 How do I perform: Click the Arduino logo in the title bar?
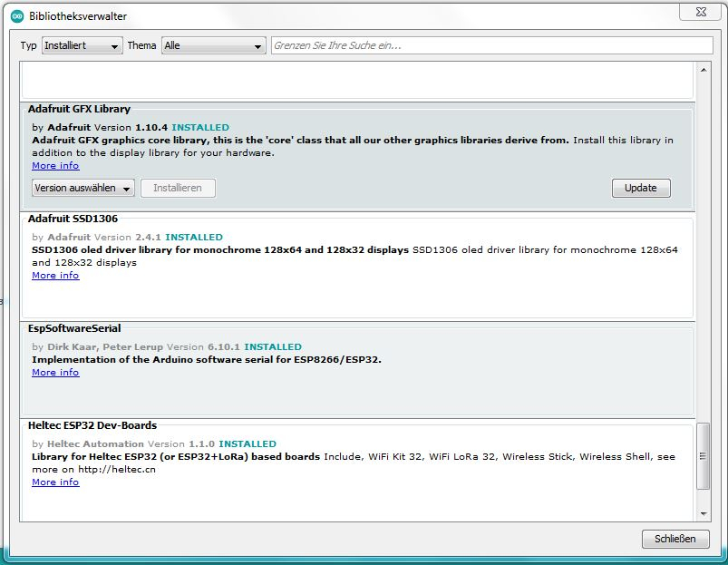16,16
